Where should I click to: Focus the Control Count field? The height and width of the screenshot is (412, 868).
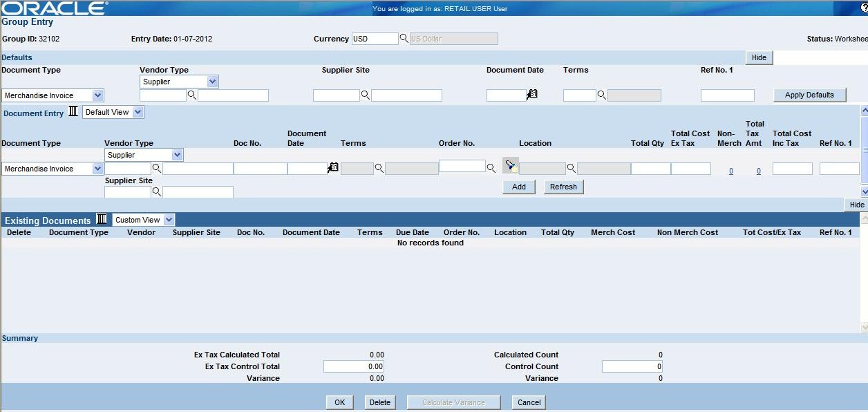tap(632, 366)
